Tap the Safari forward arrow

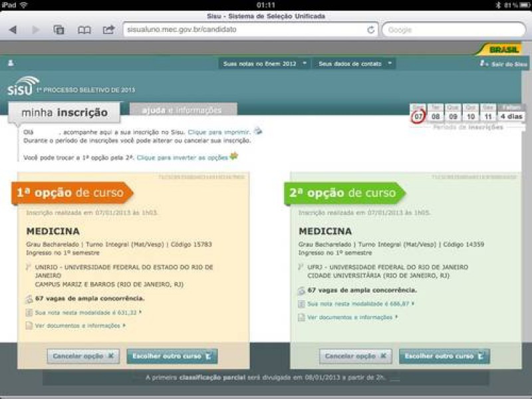click(x=35, y=30)
